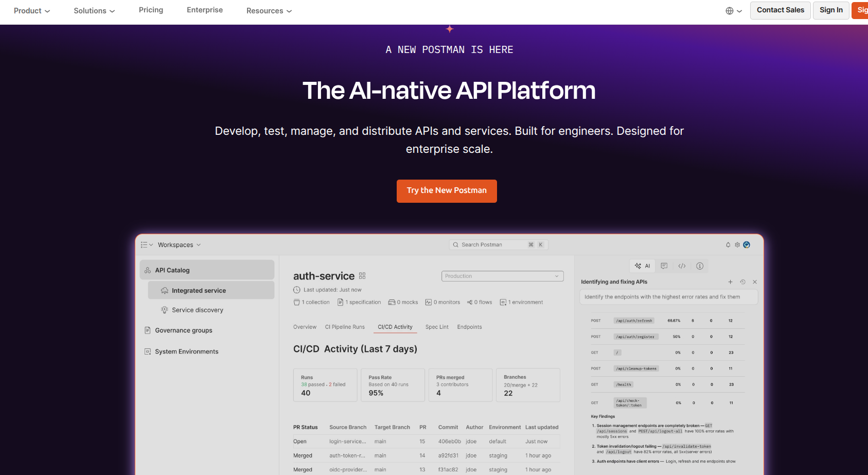Click the Service discovery lightbulb icon
The image size is (868, 475).
(165, 310)
